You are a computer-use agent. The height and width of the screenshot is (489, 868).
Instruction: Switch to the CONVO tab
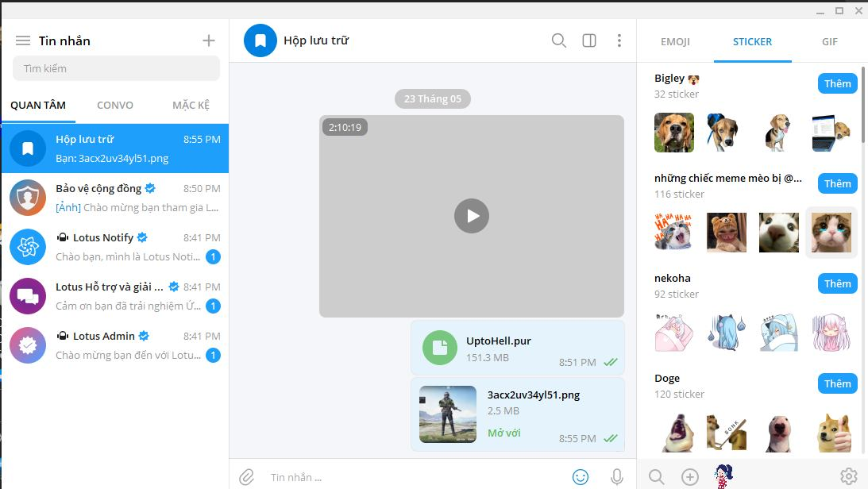tap(115, 105)
